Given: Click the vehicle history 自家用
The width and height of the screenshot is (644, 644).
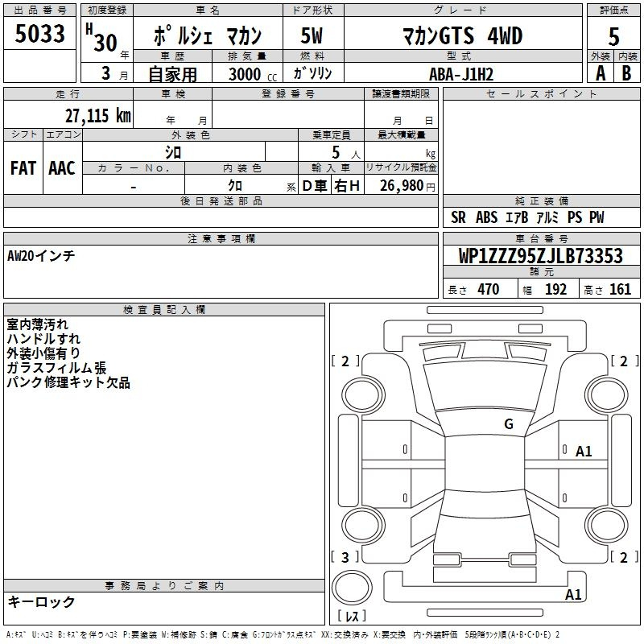Looking at the screenshot, I should pyautogui.click(x=172, y=74).
